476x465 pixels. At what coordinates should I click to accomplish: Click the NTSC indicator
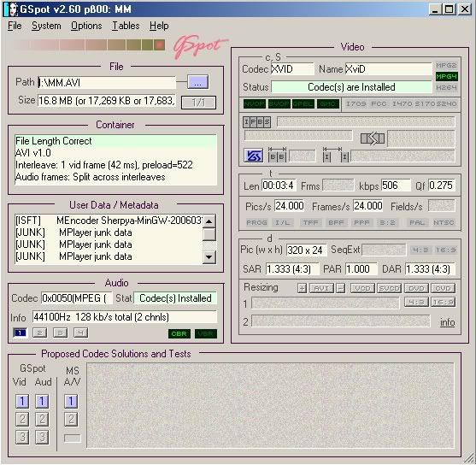point(444,222)
